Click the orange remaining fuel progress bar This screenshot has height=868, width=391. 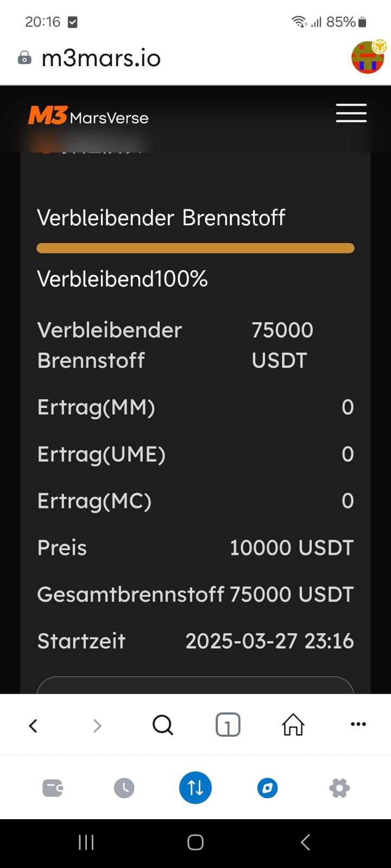[195, 248]
